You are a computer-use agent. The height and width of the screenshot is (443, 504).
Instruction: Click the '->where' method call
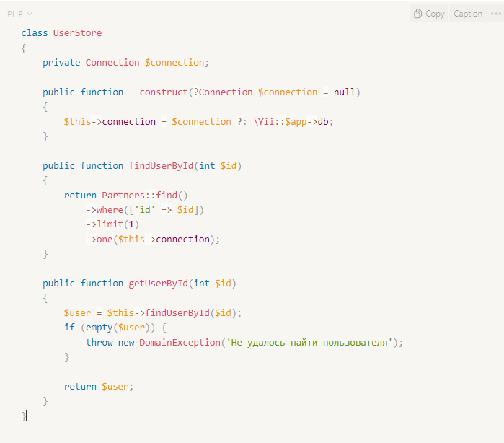(105, 210)
